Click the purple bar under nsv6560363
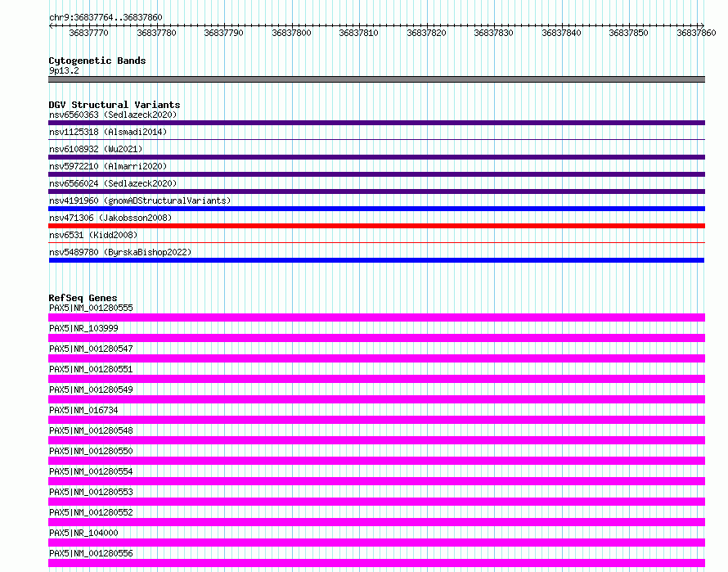Viewport: 728px width, 572px height. tap(376, 123)
